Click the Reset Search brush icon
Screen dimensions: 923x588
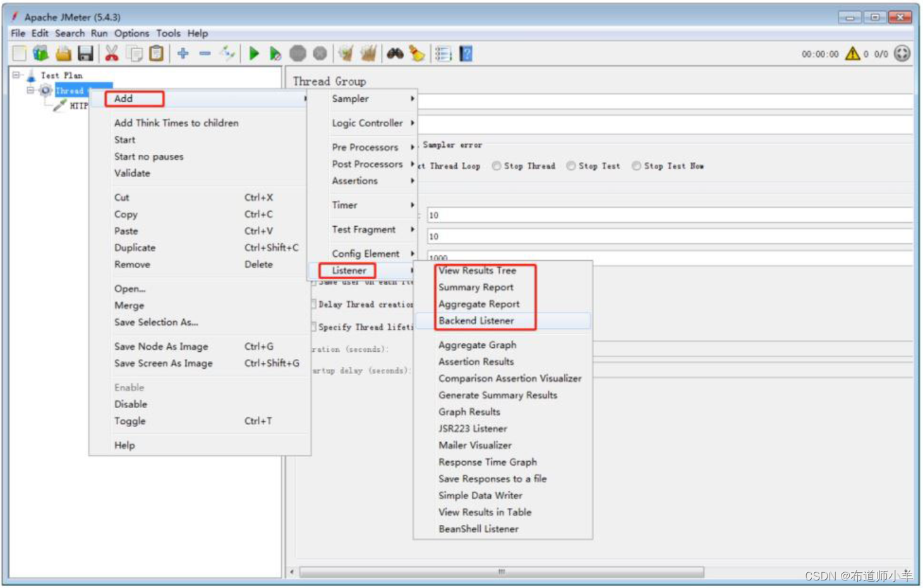(x=417, y=54)
